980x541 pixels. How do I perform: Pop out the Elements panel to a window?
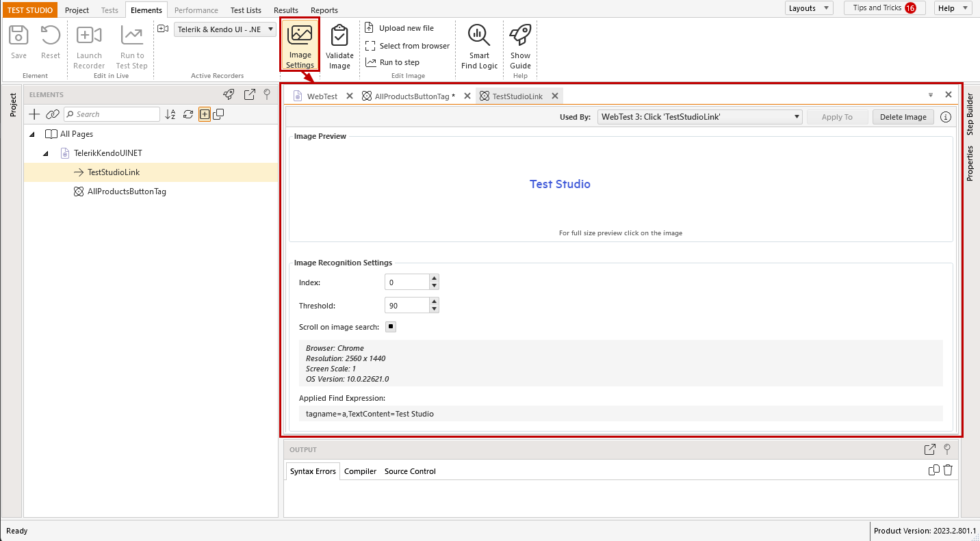click(250, 94)
